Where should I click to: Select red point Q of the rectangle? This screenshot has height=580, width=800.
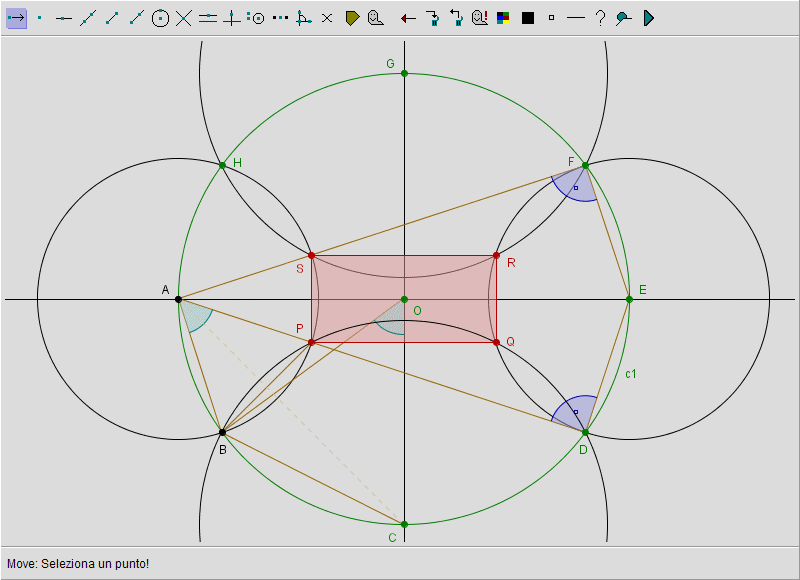tap(496, 342)
